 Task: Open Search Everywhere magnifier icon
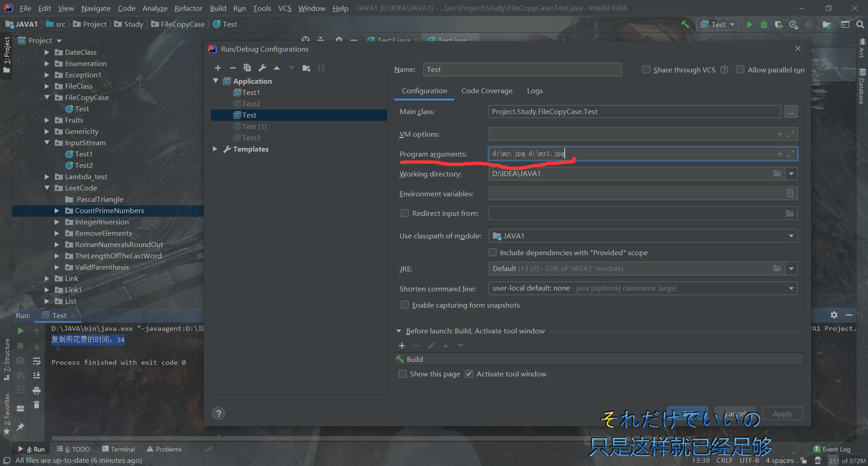pyautogui.click(x=860, y=24)
